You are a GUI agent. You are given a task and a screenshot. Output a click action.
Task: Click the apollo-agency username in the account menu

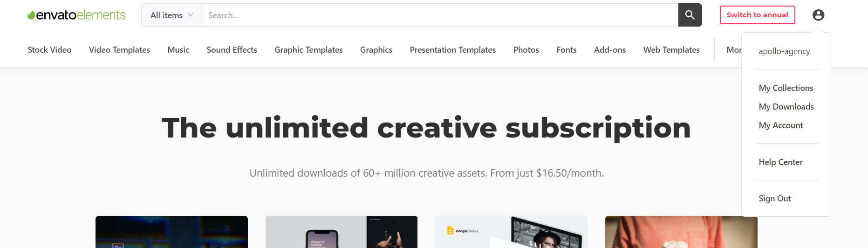(784, 51)
